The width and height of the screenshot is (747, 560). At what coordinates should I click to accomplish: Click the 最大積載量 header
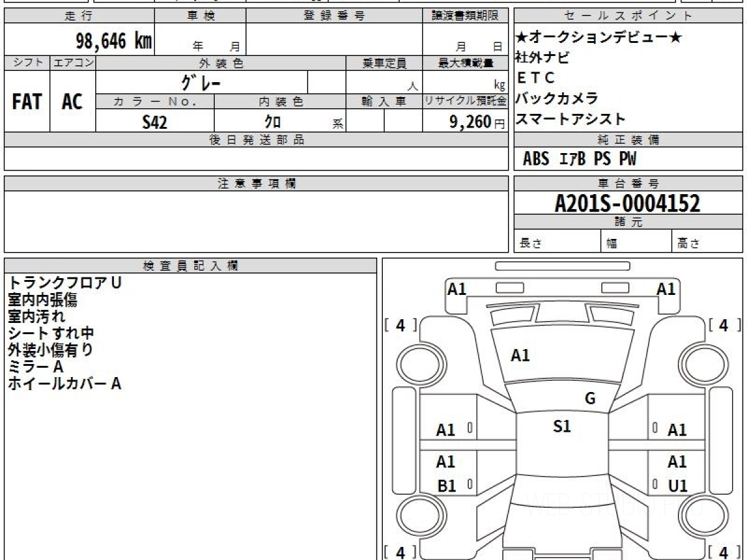coord(466,63)
